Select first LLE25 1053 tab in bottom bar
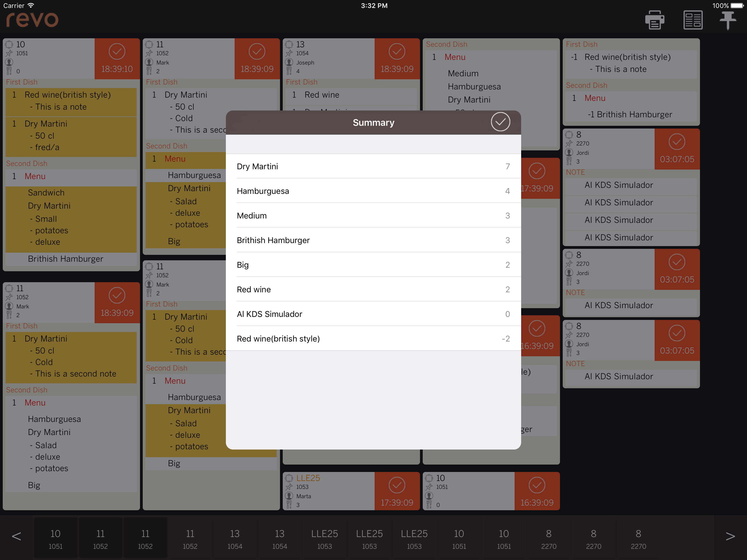Viewport: 747px width, 560px height. pos(324,538)
